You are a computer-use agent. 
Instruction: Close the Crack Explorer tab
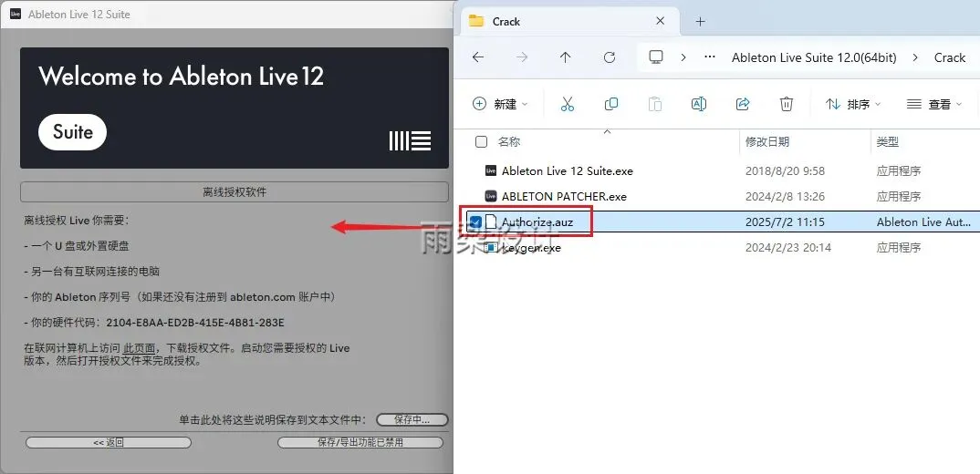click(660, 21)
